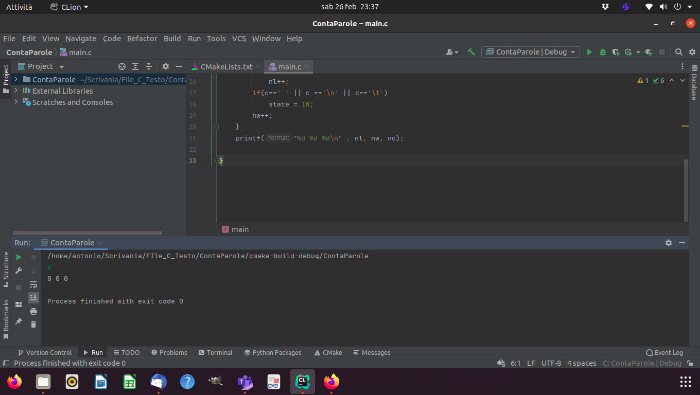Open the CMake tool window

click(x=328, y=353)
